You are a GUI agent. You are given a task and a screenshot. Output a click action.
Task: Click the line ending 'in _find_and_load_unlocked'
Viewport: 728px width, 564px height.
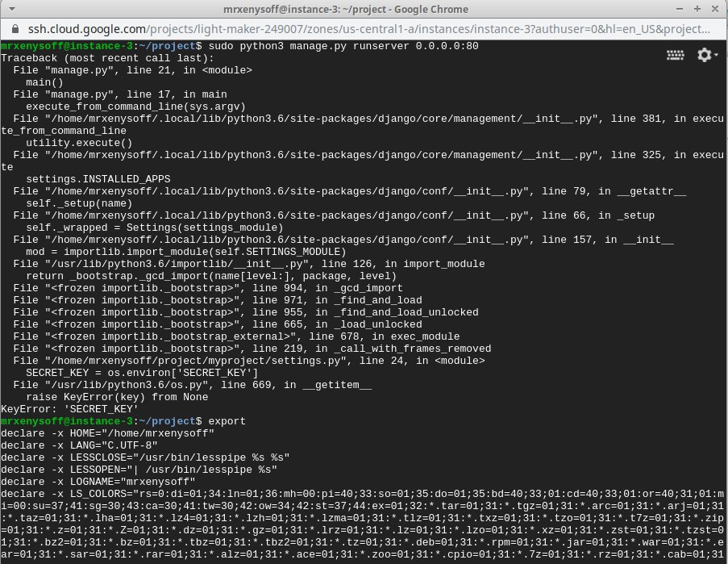pos(246,311)
